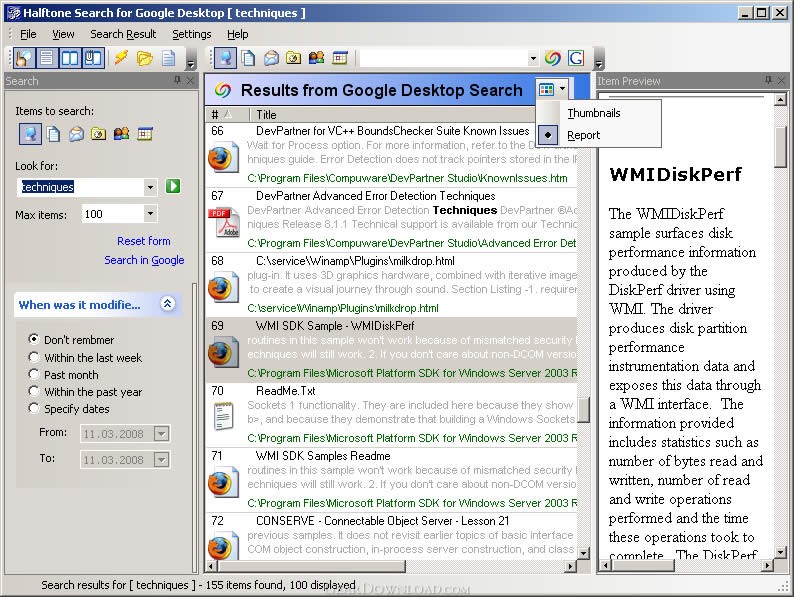Sort results by the # column header
794x597 pixels.
(228, 114)
